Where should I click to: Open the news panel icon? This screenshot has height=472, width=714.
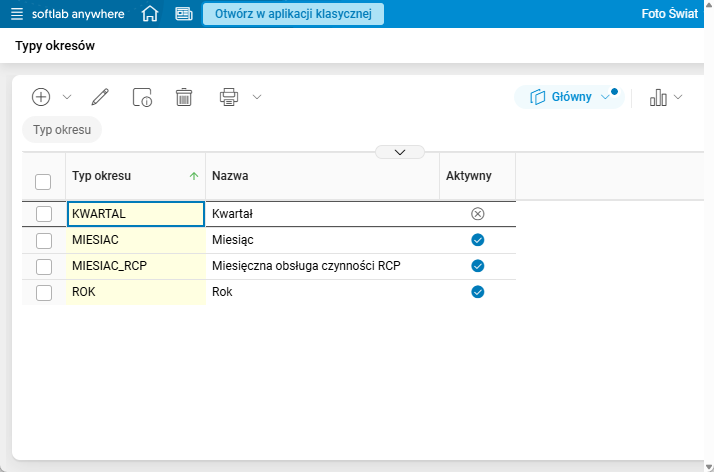pos(183,14)
